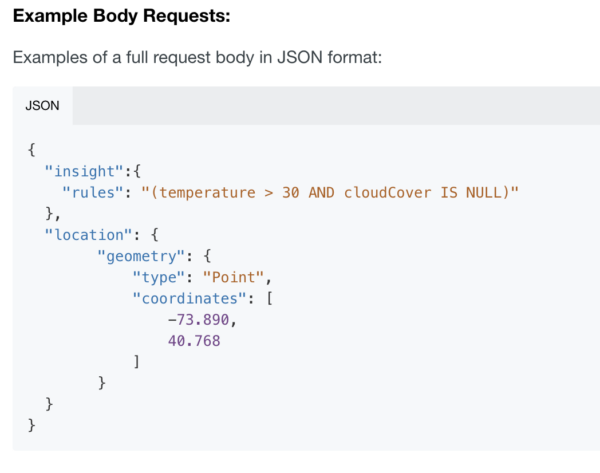Click the empty gray tab bar area

click(336, 106)
